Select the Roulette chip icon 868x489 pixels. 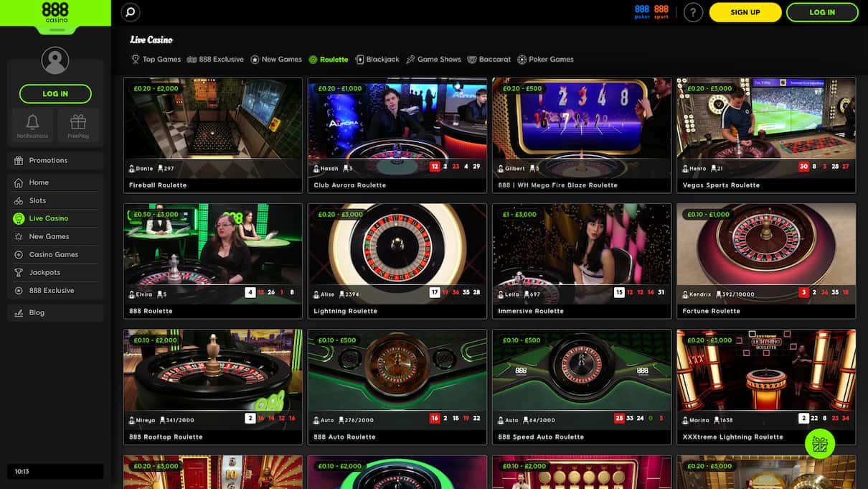pos(313,59)
